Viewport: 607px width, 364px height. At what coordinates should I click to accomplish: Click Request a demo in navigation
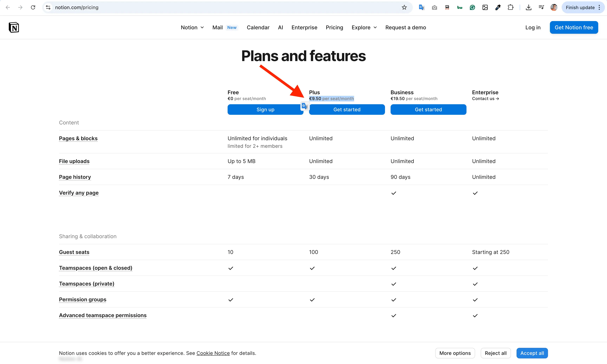(x=406, y=28)
